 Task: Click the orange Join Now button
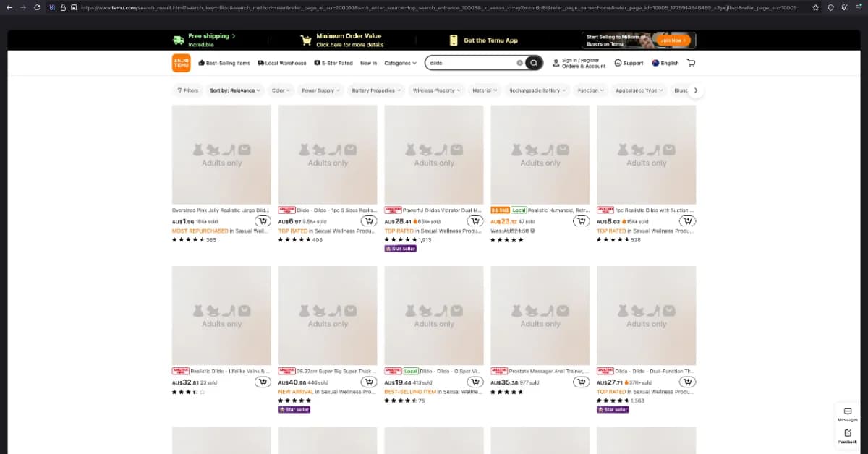[673, 40]
